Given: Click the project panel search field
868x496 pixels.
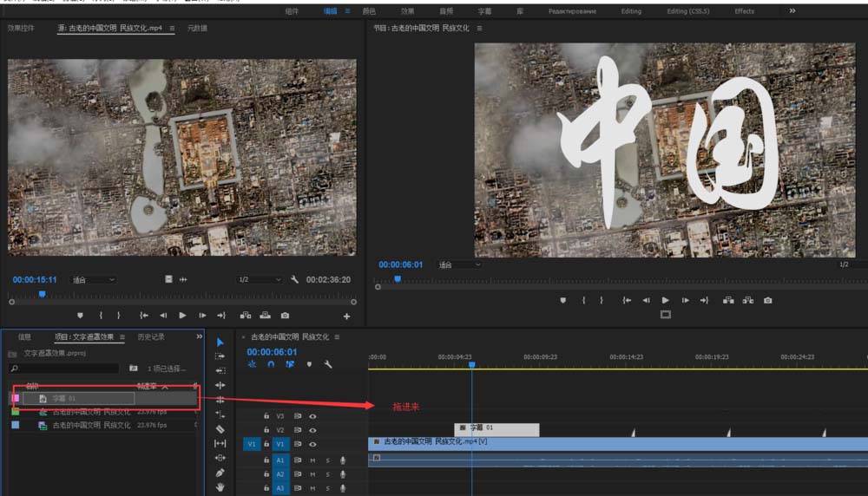Looking at the screenshot, I should (x=65, y=369).
